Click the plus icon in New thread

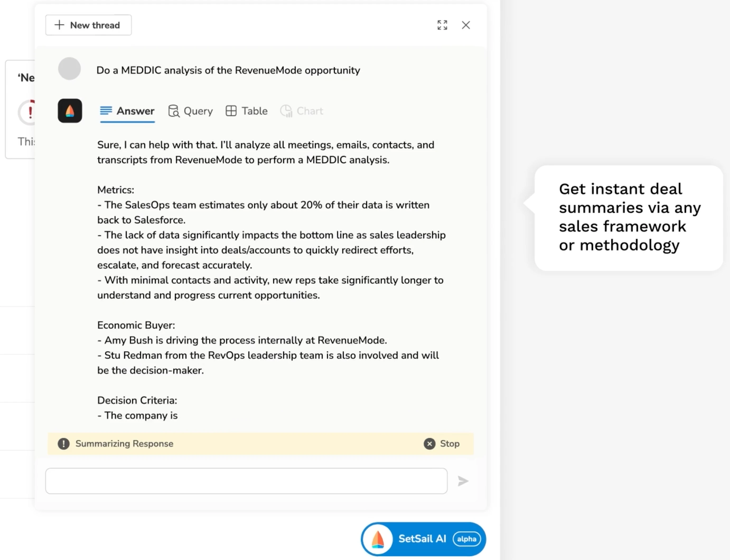(59, 25)
